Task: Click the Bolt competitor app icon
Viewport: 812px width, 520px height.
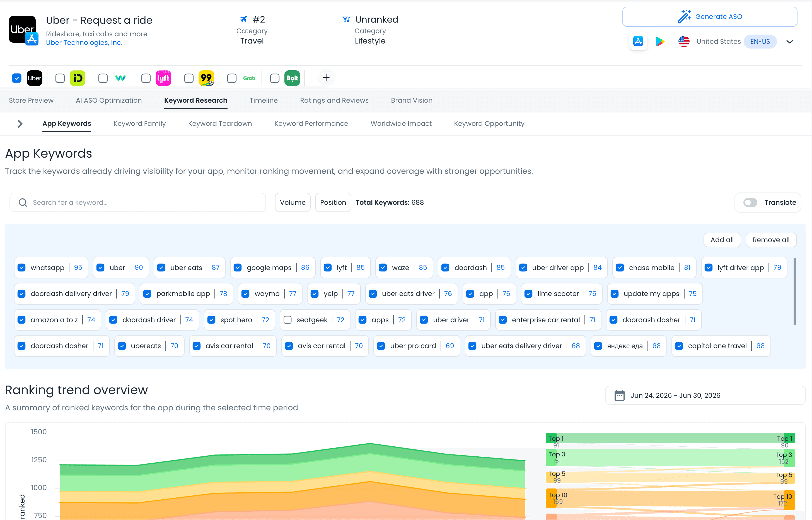Action: click(292, 78)
